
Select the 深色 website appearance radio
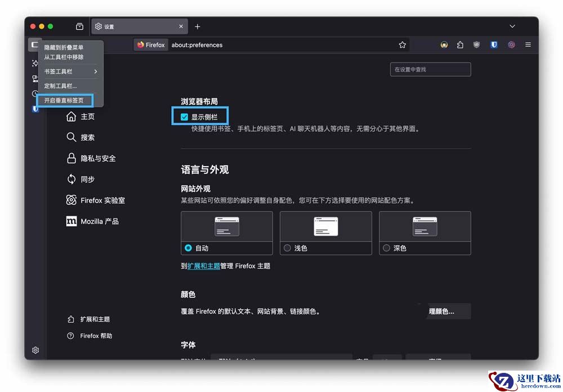386,248
